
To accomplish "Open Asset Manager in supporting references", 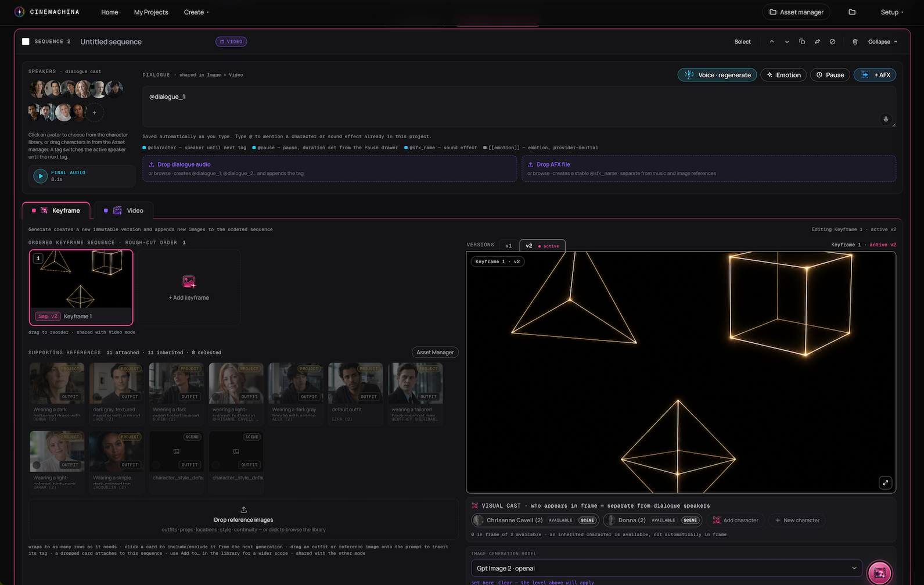I will pyautogui.click(x=435, y=352).
